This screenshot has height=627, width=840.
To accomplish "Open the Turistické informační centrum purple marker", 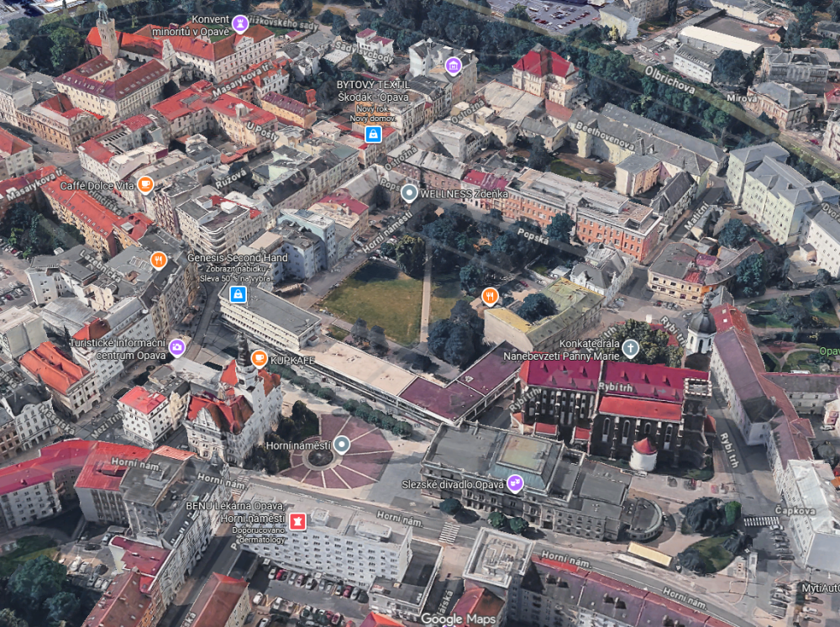I will click(176, 346).
